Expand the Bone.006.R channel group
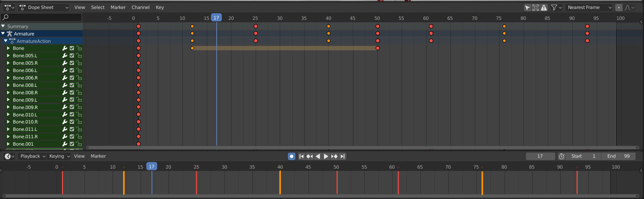 coord(8,78)
